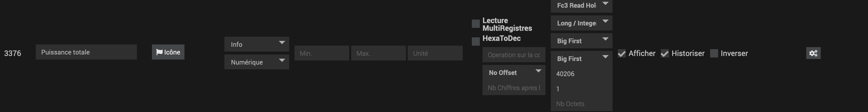Expand the No Offset dropdown
Screen dimensions: 868x112
point(514,73)
